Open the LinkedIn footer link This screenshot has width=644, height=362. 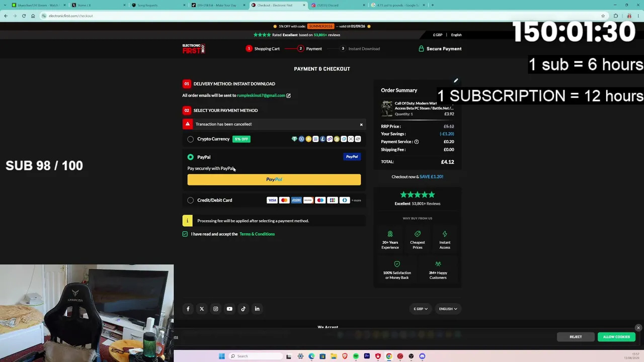(x=257, y=309)
